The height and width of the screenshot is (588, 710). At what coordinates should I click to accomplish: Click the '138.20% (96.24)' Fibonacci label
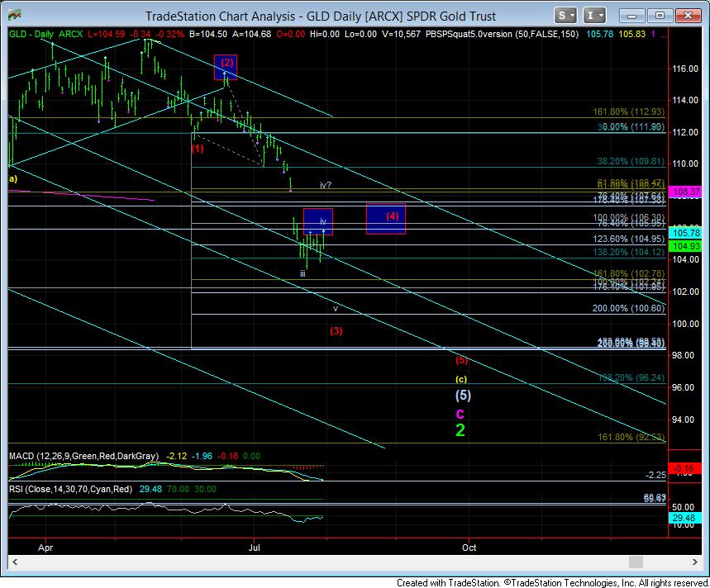coord(631,377)
